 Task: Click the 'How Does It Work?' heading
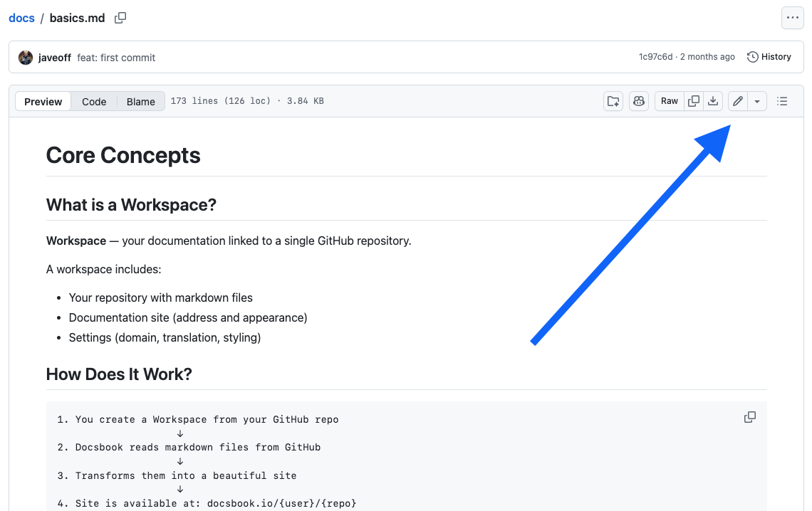119,374
